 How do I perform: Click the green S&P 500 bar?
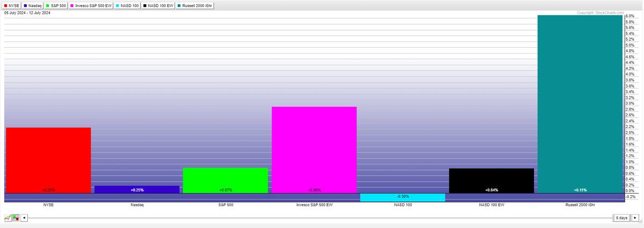(225, 180)
